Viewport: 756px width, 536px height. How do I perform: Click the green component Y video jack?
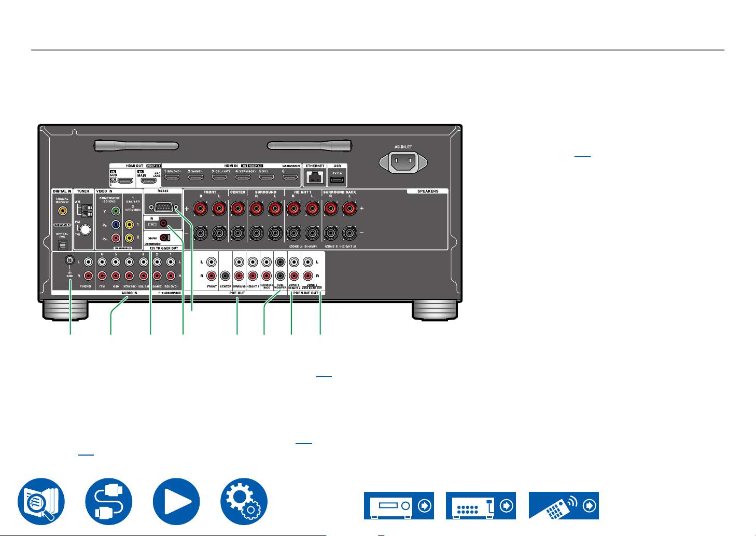click(116, 211)
